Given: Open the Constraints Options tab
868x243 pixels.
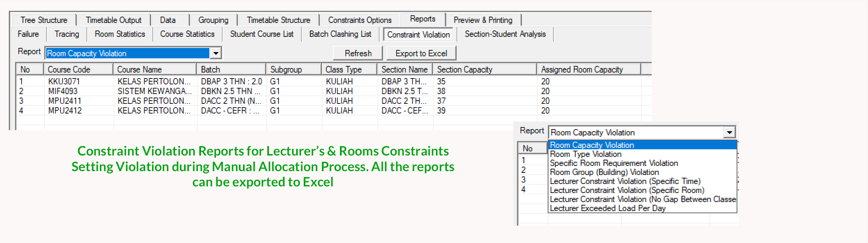Looking at the screenshot, I should pyautogui.click(x=360, y=20).
